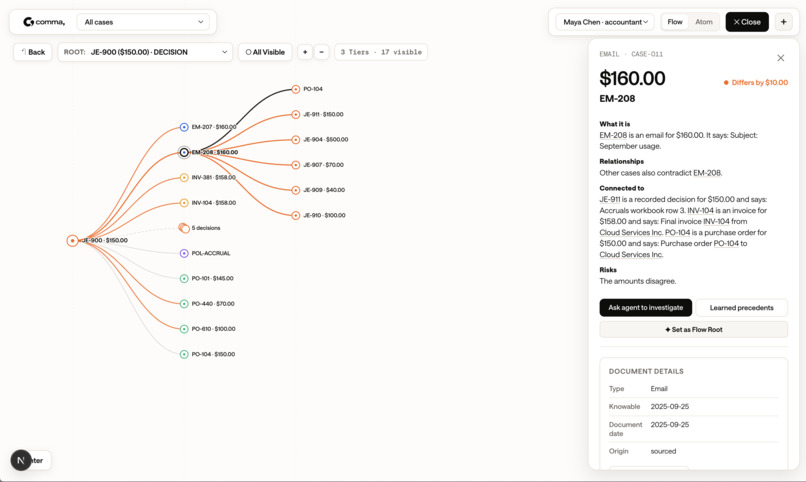Click the comma logo icon

tap(28, 22)
